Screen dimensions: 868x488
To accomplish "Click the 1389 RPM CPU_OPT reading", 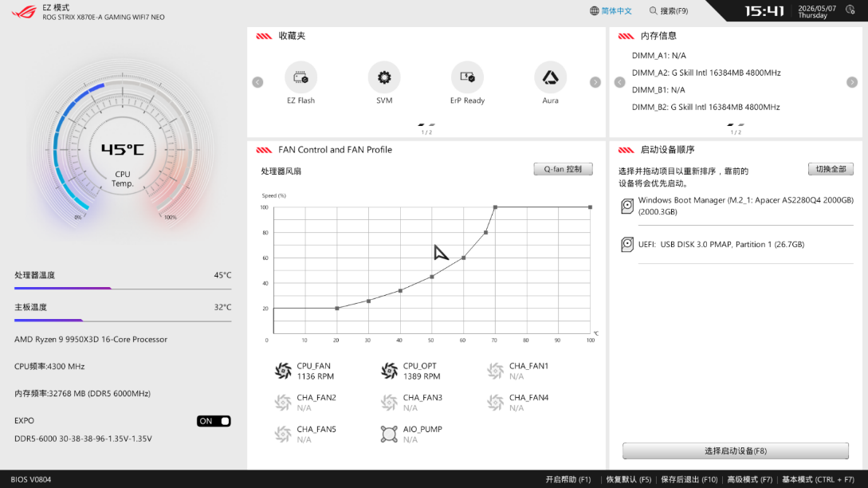I will pos(422,376).
